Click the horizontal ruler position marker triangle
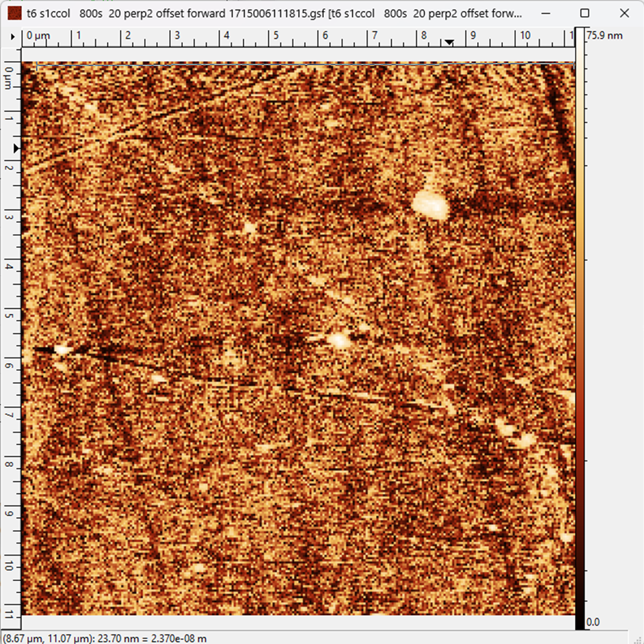644x644 pixels. (449, 43)
